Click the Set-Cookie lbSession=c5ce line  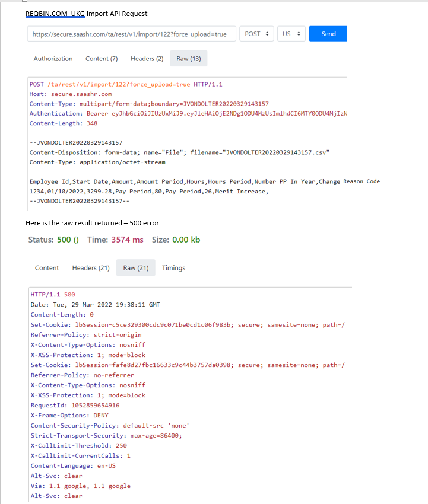(x=188, y=325)
